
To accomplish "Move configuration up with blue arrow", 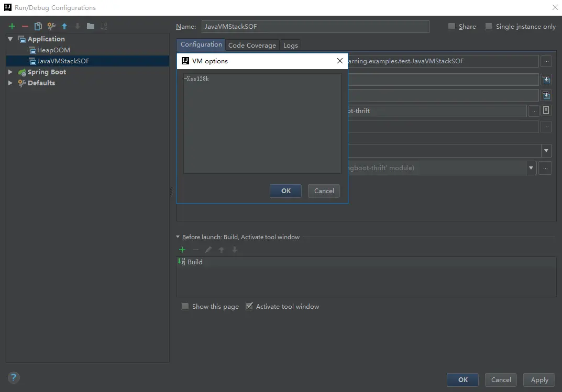I will click(64, 26).
